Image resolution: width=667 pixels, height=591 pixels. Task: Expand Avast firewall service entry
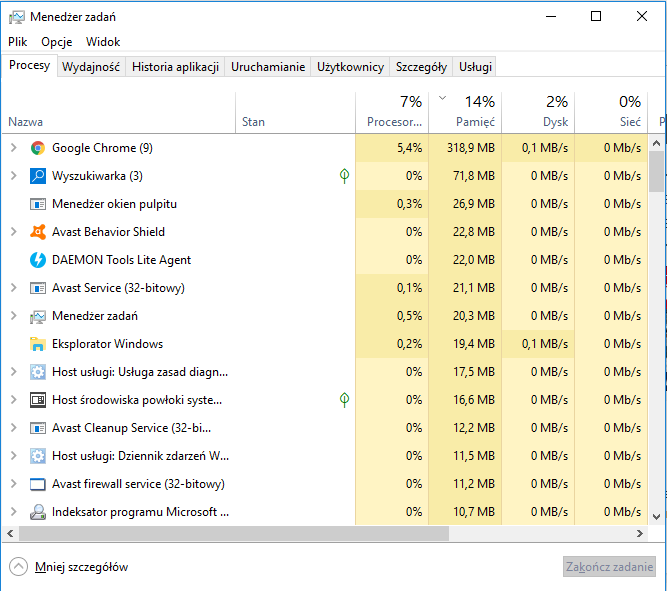[x=14, y=484]
